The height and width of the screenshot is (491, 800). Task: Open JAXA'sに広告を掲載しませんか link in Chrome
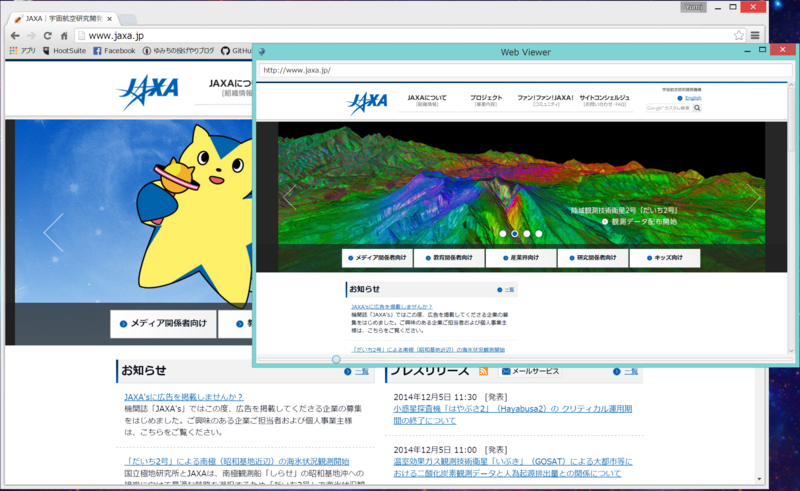point(184,397)
